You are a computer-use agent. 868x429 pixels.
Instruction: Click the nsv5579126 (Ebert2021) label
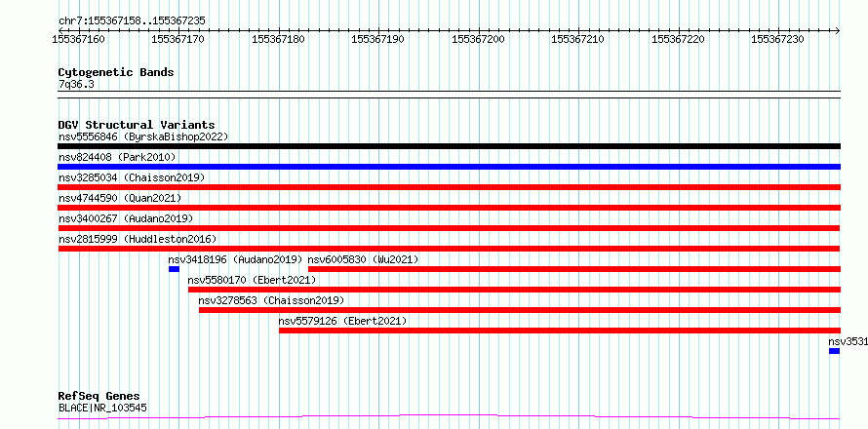(x=342, y=321)
